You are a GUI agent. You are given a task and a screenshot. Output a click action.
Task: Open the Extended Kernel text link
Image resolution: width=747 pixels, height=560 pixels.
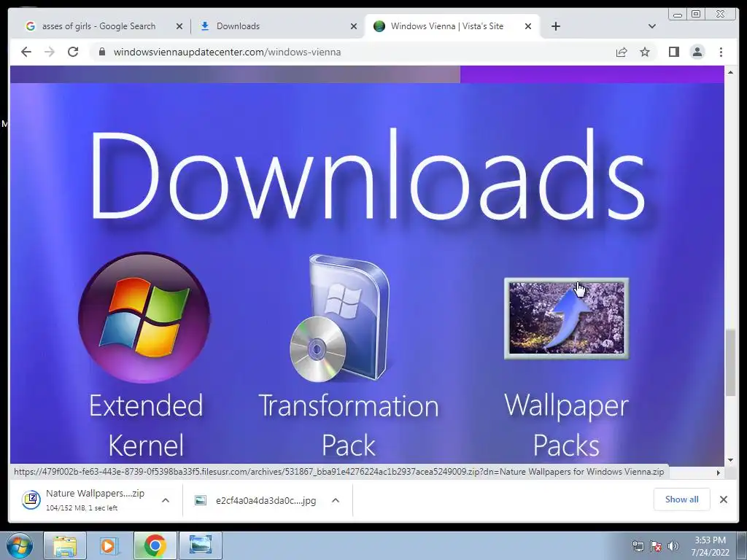coord(146,425)
